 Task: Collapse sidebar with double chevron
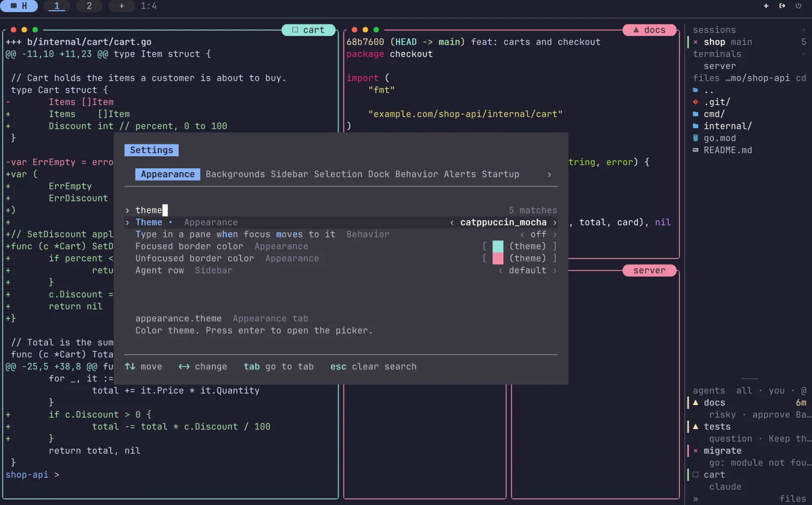click(695, 499)
